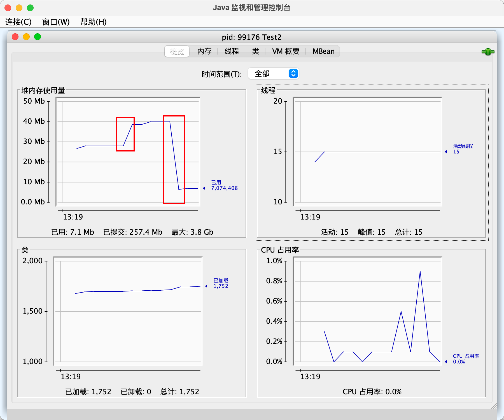This screenshot has height=420, width=504.
Task: Click the 类 loaded classes chart
Action: pos(128,311)
